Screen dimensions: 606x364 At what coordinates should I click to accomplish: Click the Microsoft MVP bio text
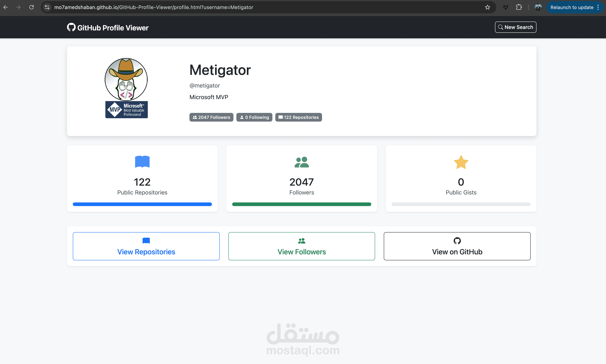pos(209,97)
